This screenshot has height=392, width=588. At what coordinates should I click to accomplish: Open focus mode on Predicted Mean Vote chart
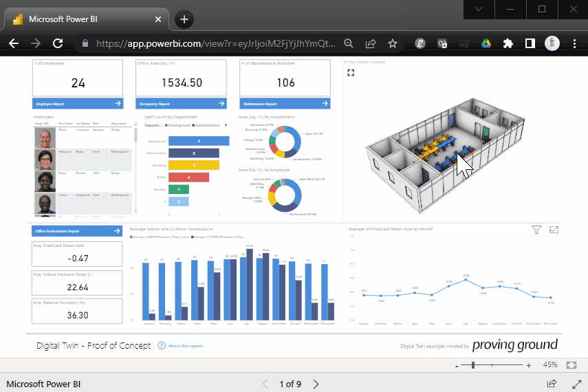(554, 230)
